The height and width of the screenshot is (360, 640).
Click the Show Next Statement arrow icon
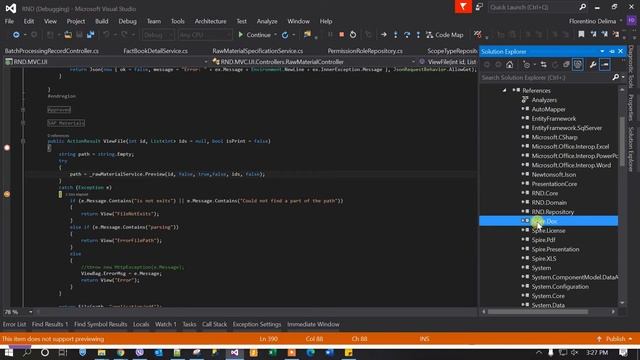[384, 35]
